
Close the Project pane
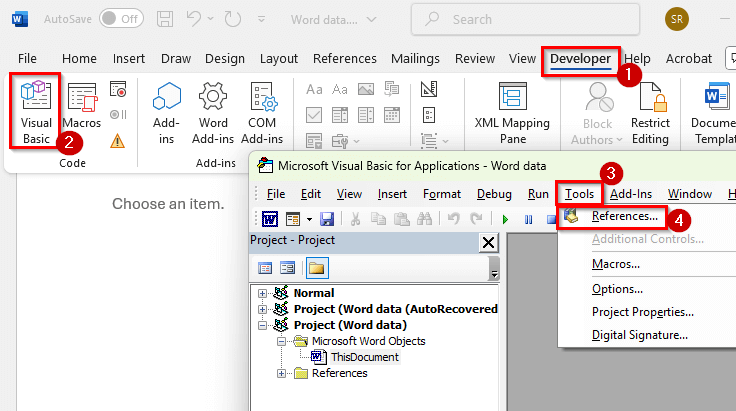(x=488, y=243)
